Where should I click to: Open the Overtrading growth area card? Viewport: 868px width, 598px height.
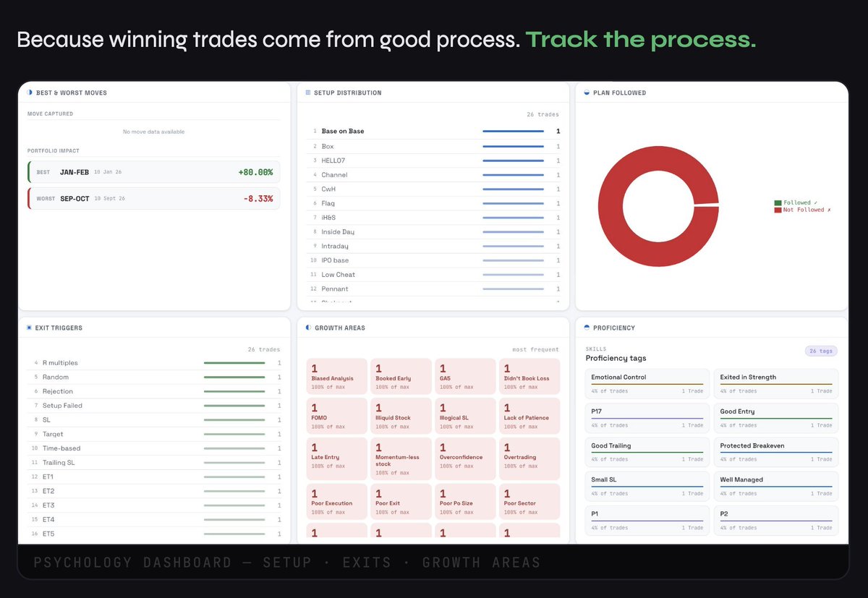pyautogui.click(x=529, y=458)
